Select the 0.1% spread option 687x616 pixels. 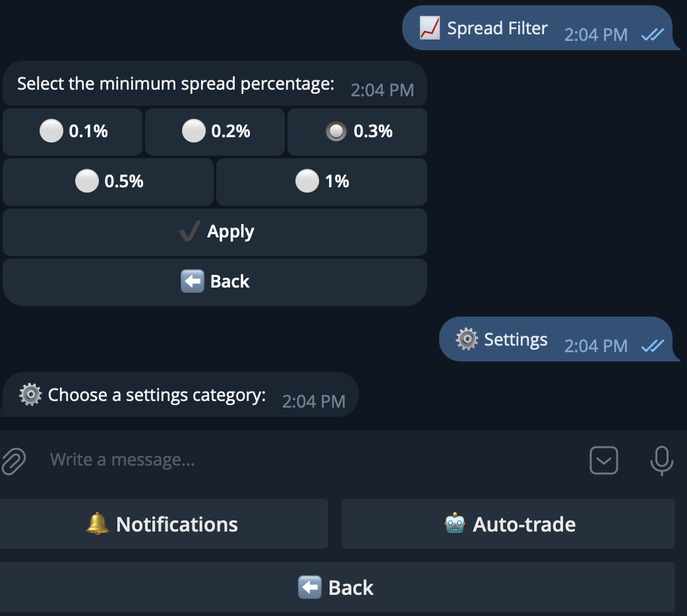(x=73, y=131)
